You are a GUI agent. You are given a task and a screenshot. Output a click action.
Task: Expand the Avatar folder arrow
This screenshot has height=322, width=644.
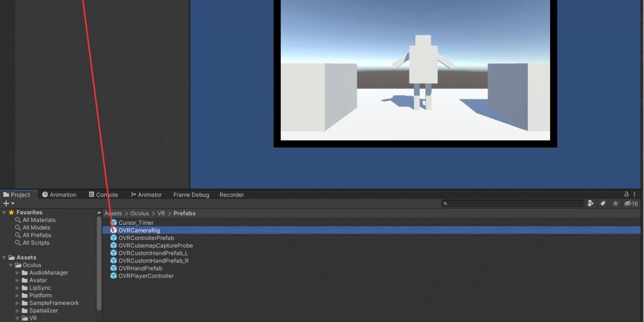(17, 280)
